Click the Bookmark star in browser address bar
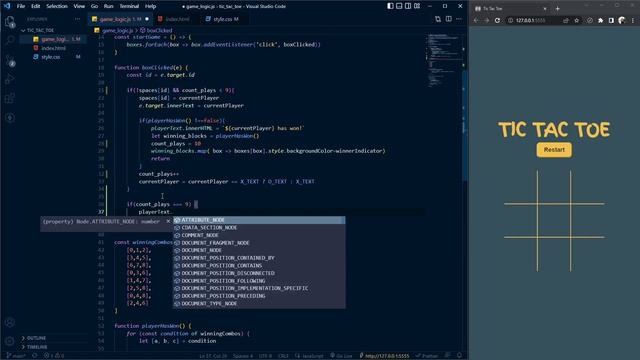The image size is (640, 360). pyautogui.click(x=576, y=20)
